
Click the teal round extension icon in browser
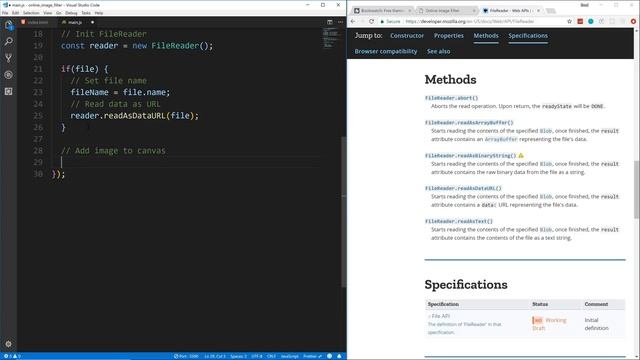591,21
